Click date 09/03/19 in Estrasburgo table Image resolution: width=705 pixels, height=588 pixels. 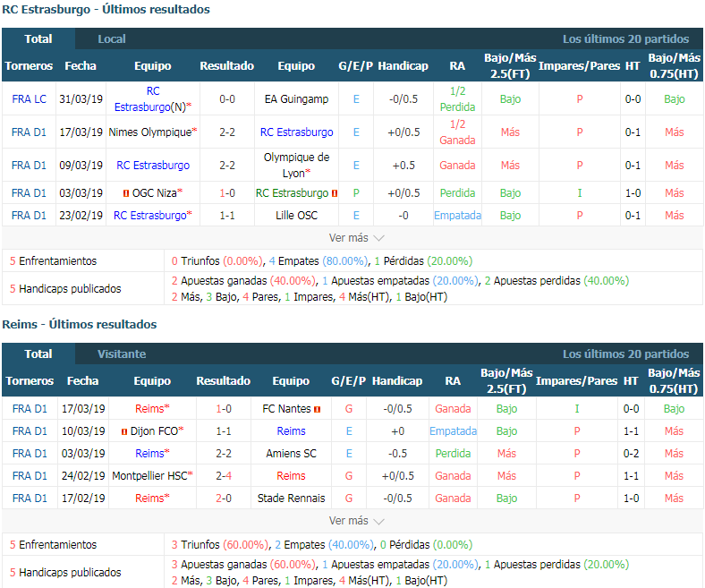(81, 165)
